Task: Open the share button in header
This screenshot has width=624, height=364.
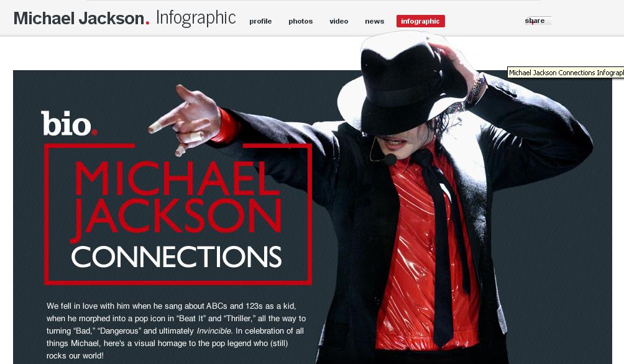Action: 538,20
